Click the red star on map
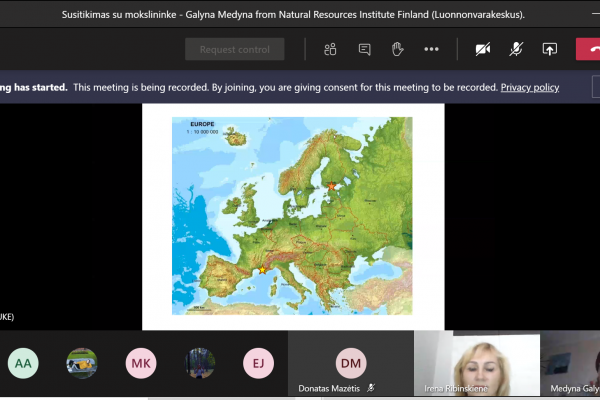This screenshot has height=400, width=600. (331, 186)
